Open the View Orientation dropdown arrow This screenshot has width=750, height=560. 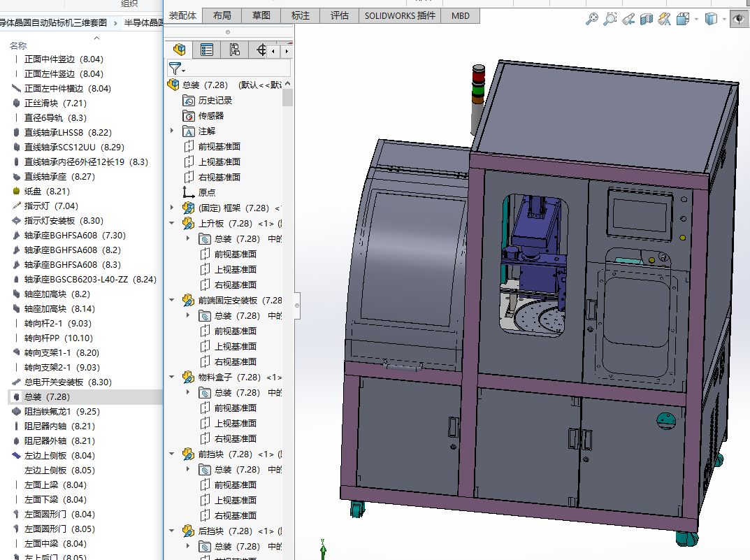tap(696, 20)
